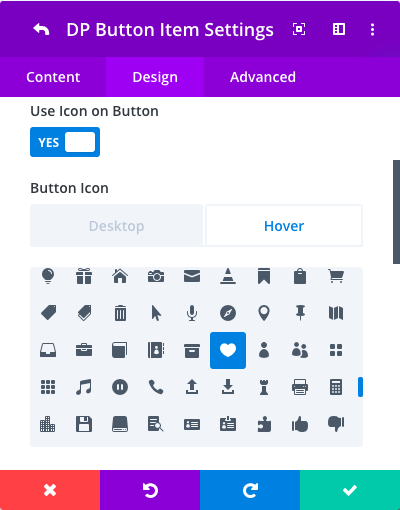Click the back arrow in header
Viewport: 400px width, 510px height.
tap(41, 29)
